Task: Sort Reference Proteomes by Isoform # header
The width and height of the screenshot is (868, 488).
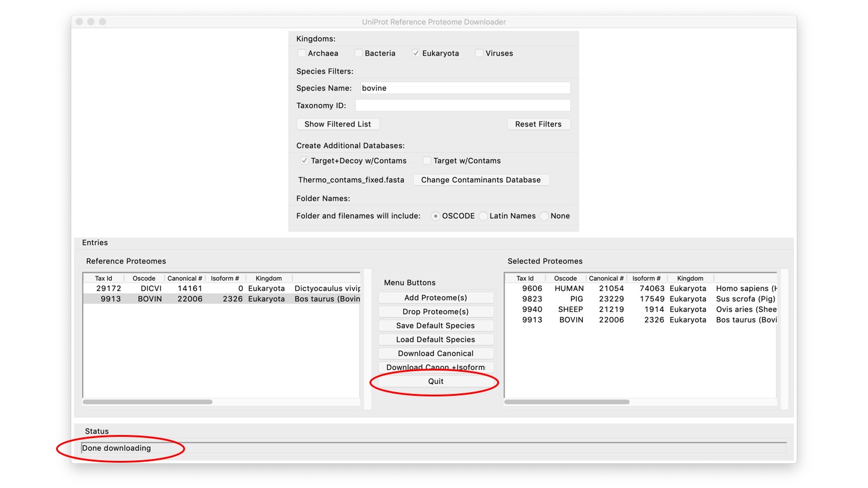Action: 225,278
